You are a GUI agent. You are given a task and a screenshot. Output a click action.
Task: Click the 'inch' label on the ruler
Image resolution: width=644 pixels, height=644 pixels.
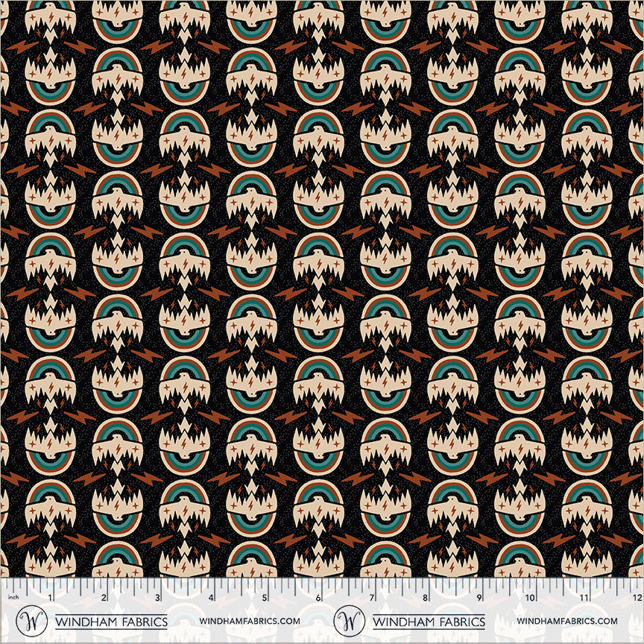(x=12, y=598)
